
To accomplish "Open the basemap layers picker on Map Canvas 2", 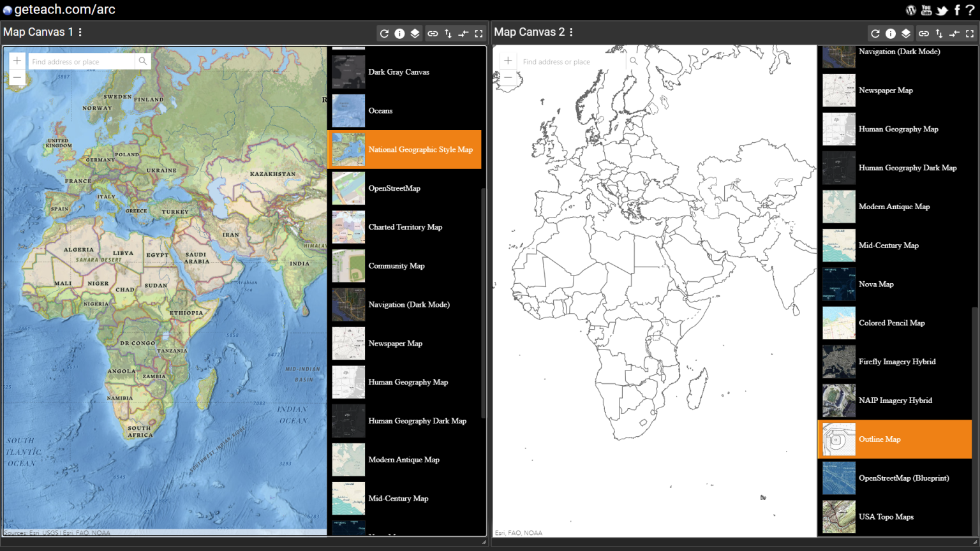I will point(906,33).
